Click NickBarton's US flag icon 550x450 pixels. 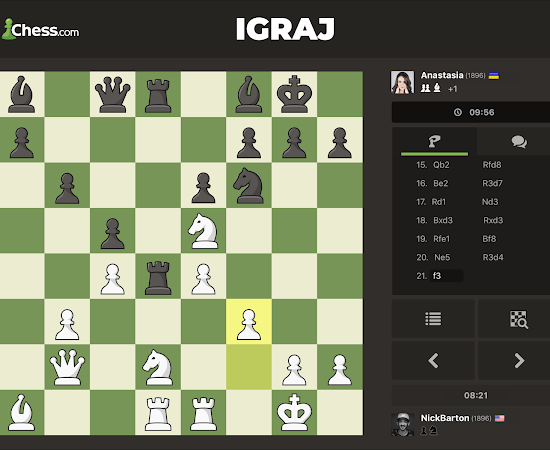coord(499,418)
